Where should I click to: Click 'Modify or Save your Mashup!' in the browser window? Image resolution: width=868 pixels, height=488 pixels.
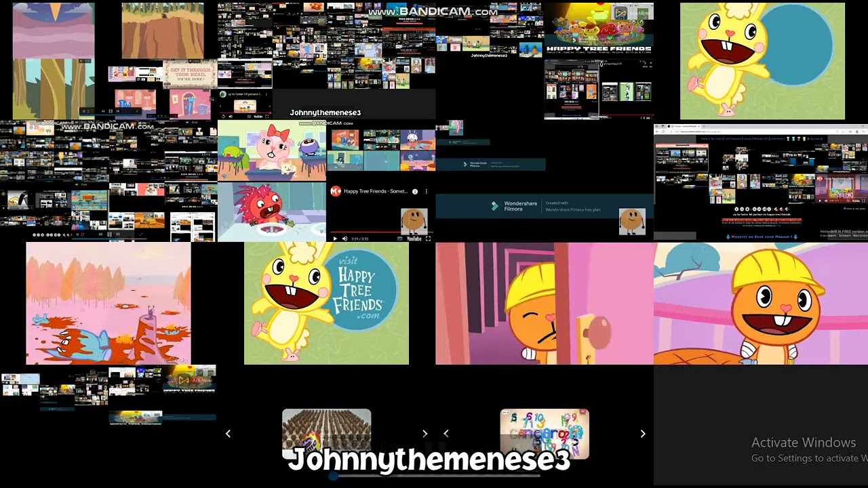(x=761, y=237)
